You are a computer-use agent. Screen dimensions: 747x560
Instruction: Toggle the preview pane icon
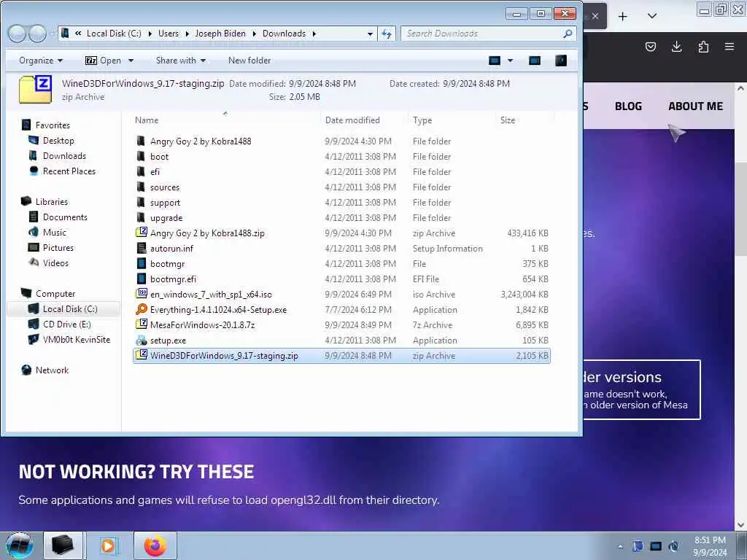pos(535,61)
